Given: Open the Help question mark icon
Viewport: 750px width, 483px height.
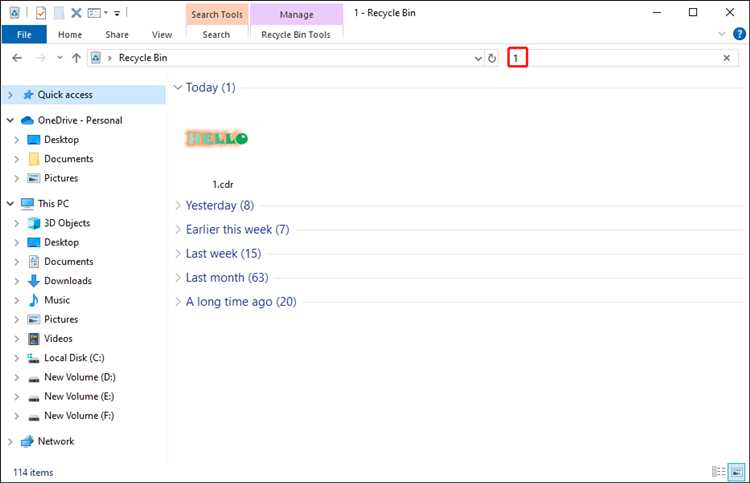Looking at the screenshot, I should coord(739,34).
